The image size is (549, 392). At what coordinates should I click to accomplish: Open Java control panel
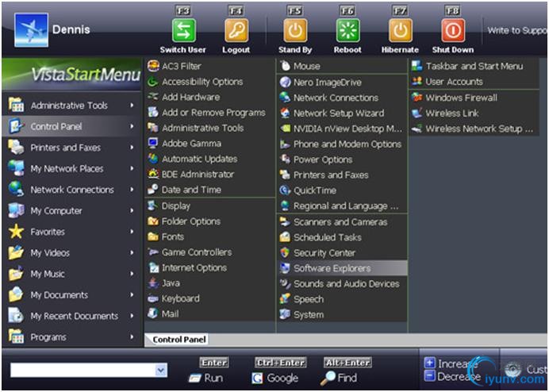(x=210, y=283)
